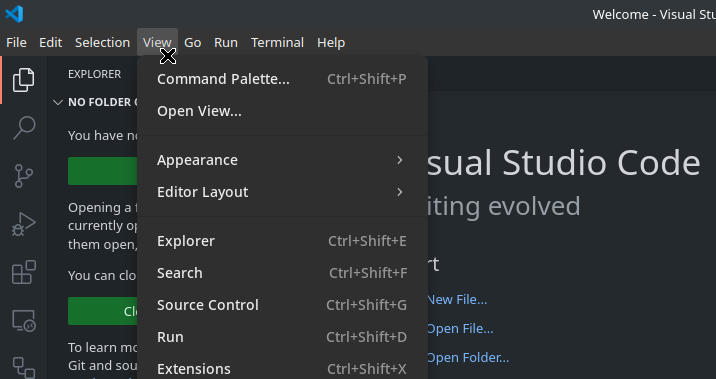This screenshot has width=716, height=379.
Task: Open the Terminal menu
Action: tap(277, 42)
